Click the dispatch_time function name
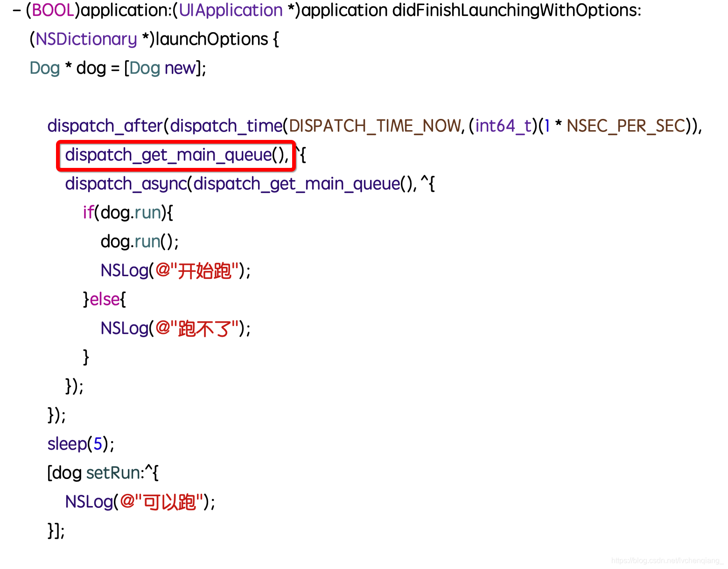This screenshot has height=569, width=728. coord(226,126)
